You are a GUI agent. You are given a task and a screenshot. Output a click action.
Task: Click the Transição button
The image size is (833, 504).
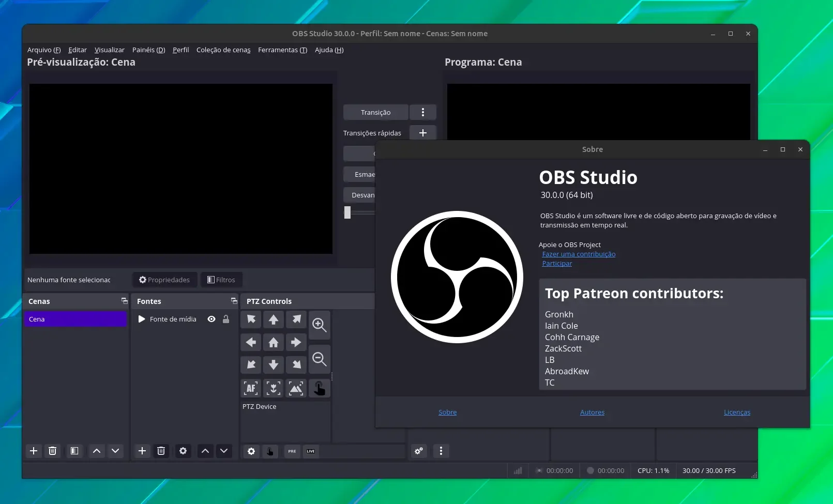click(376, 112)
